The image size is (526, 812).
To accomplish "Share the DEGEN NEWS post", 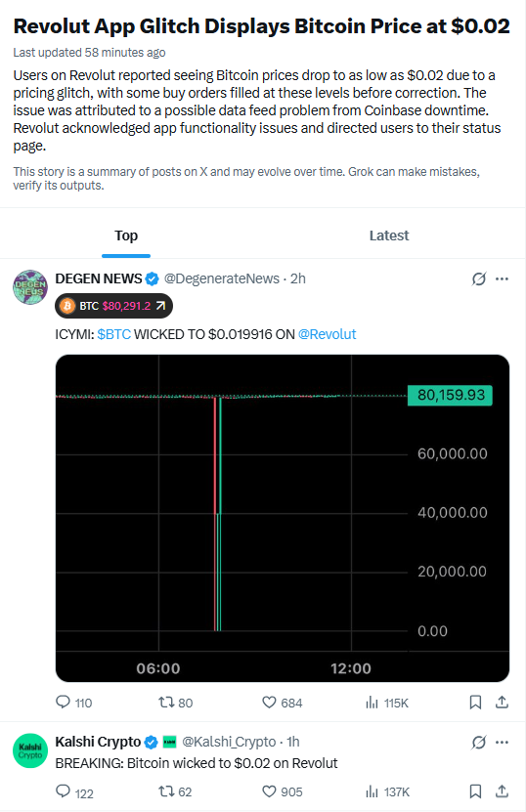I will [x=502, y=703].
